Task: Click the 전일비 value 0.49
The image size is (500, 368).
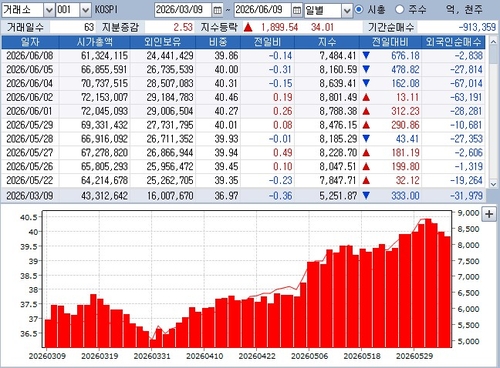Action: tap(283, 153)
